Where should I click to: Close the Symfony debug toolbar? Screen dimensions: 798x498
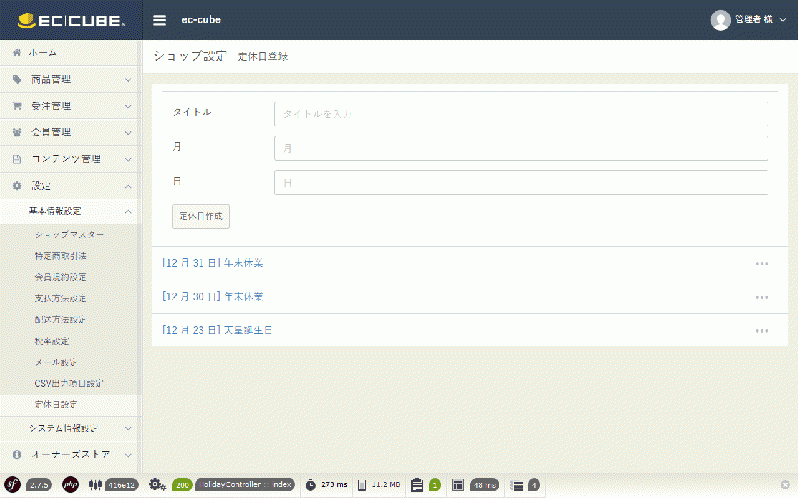click(785, 484)
